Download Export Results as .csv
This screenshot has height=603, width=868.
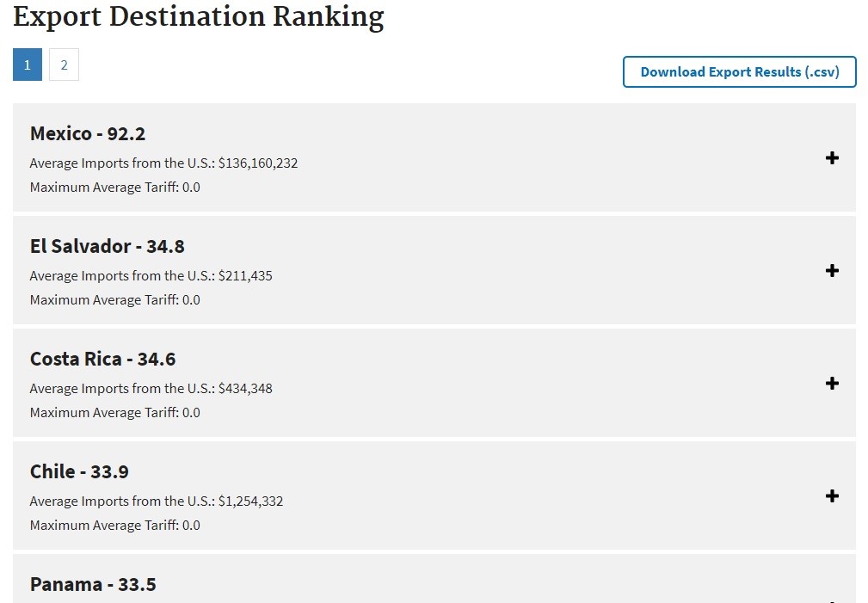pos(740,72)
